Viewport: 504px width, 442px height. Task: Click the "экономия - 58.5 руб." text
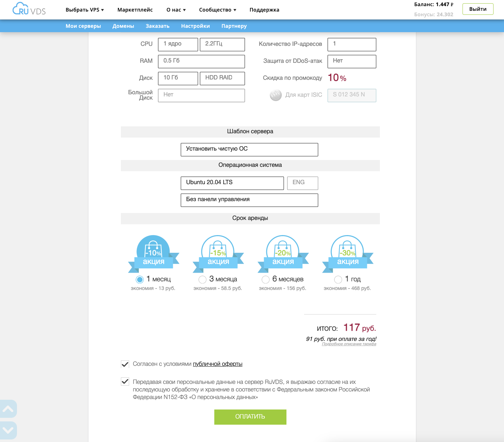[218, 288]
